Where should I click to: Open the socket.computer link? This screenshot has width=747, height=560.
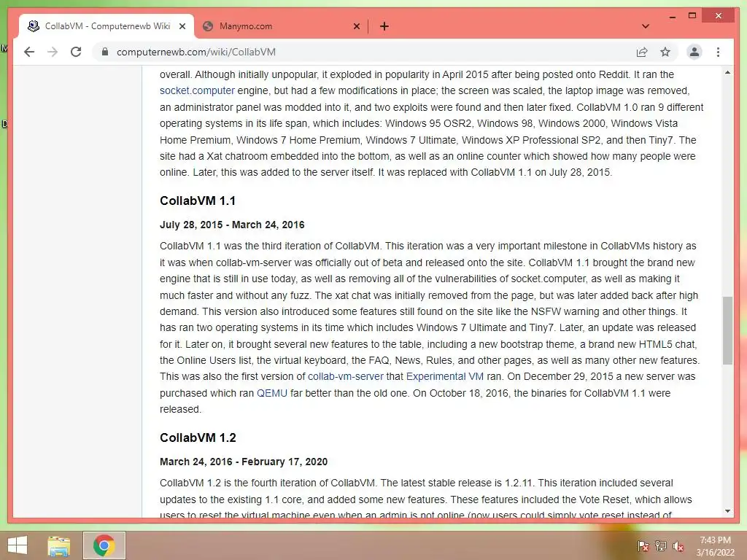pyautogui.click(x=197, y=90)
